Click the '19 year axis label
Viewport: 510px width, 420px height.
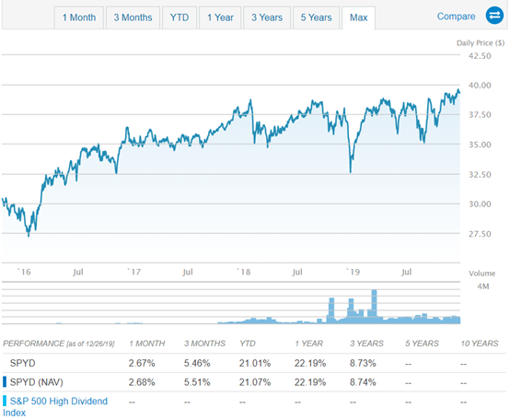coord(353,272)
